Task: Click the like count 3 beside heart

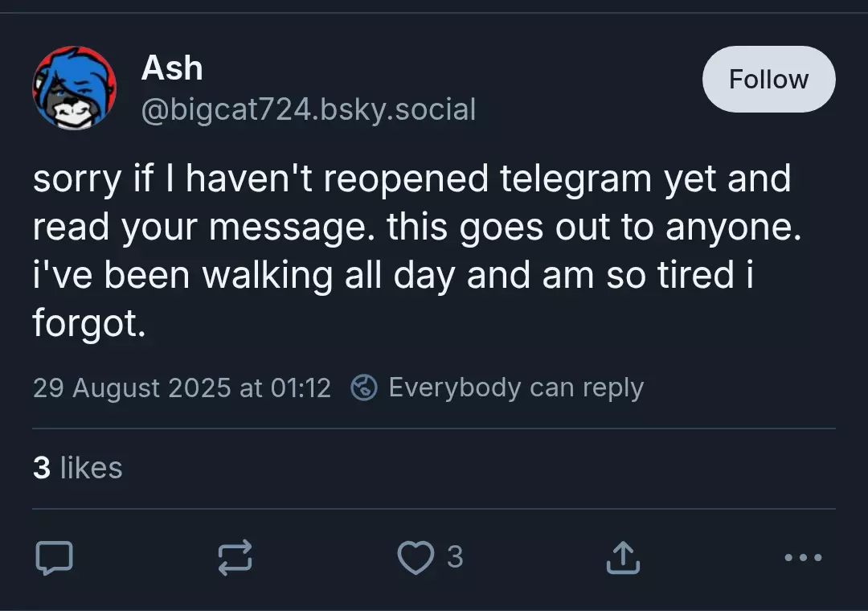Action: coord(454,557)
